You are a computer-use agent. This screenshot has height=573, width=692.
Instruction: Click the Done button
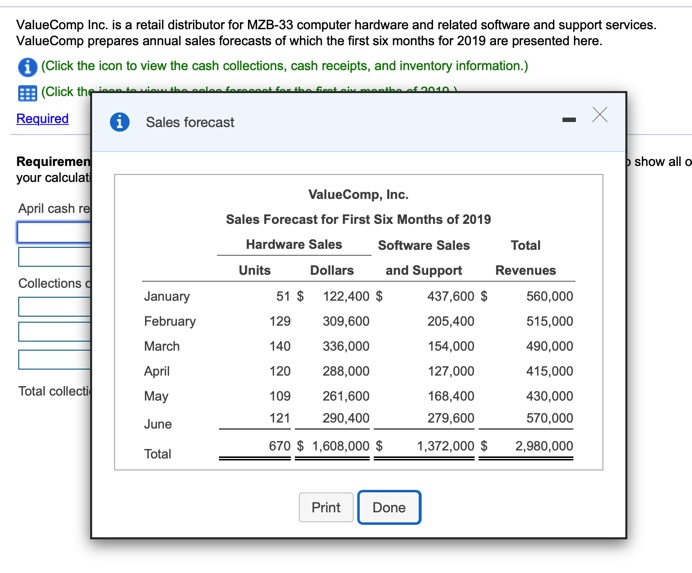[x=389, y=507]
